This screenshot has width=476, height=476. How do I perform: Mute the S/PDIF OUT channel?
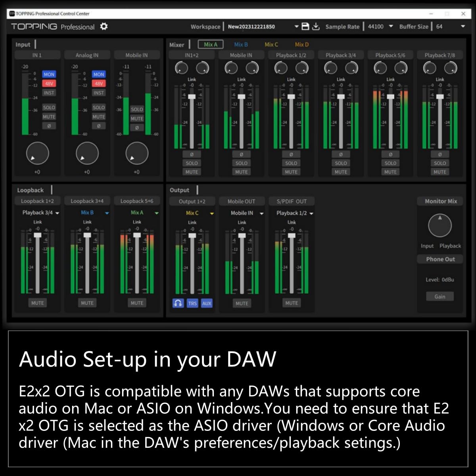[x=292, y=303]
